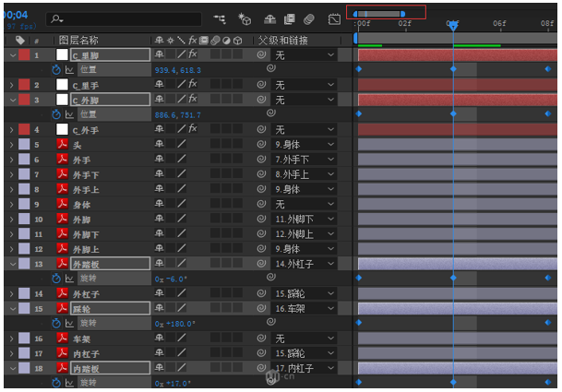Include C_里脚 position in graph editor

(x=69, y=70)
